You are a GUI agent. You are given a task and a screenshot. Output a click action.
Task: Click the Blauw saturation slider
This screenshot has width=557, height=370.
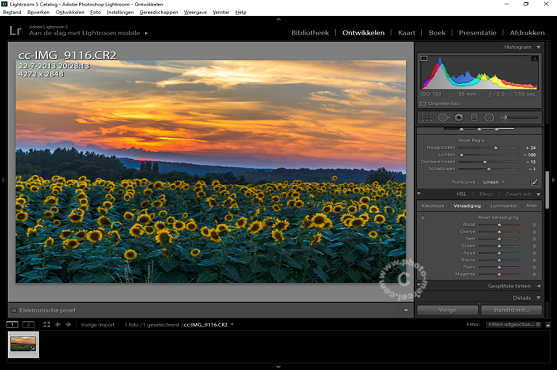499,260
